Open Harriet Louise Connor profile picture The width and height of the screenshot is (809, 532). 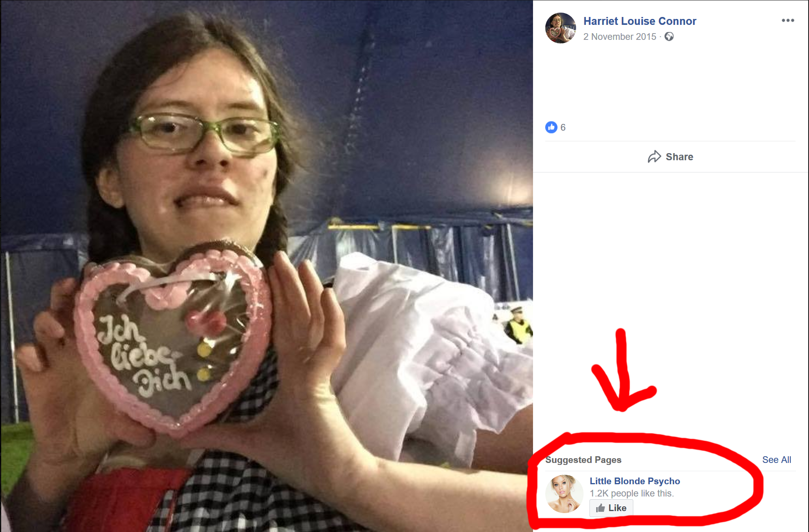561,28
